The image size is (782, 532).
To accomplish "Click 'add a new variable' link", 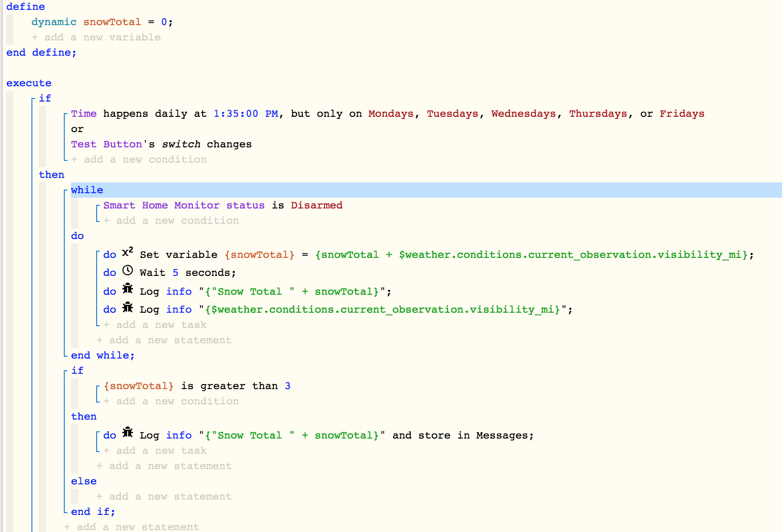I will 96,37.
